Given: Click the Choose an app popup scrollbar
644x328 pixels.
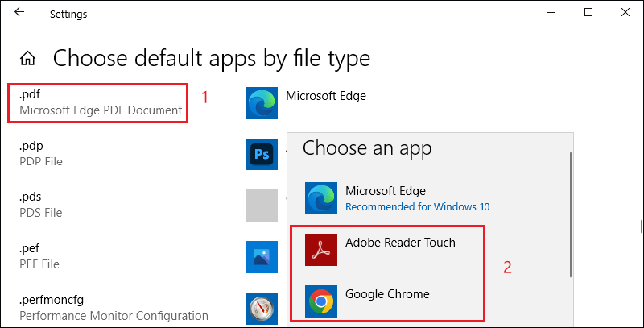Looking at the screenshot, I should (571, 214).
